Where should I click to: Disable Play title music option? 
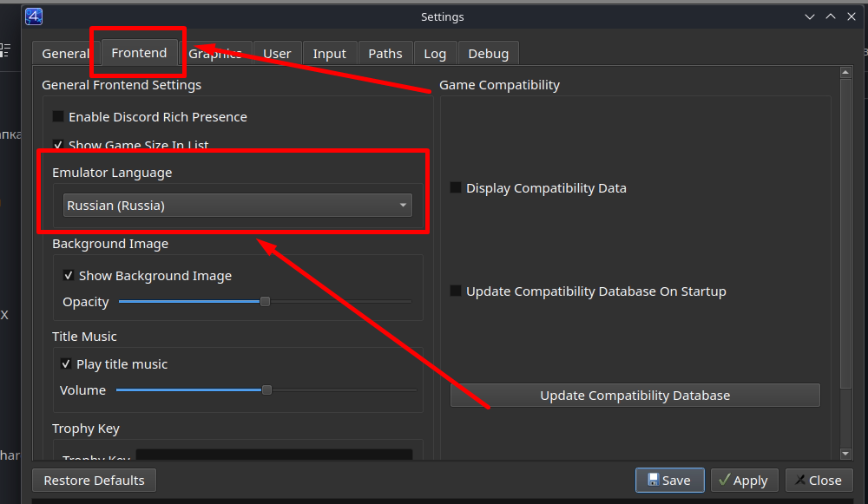tap(66, 364)
